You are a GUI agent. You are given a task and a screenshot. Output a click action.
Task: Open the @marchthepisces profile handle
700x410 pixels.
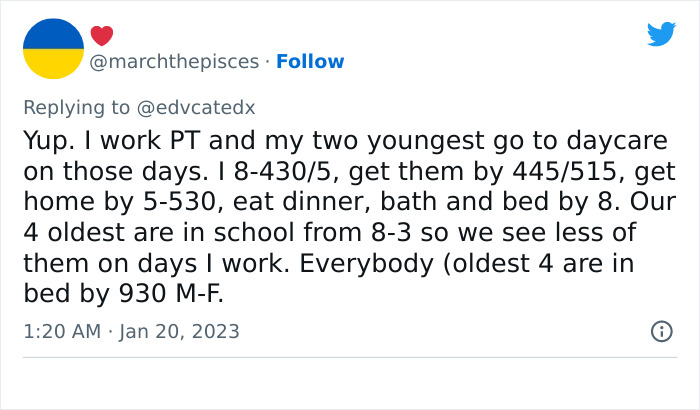(x=174, y=62)
